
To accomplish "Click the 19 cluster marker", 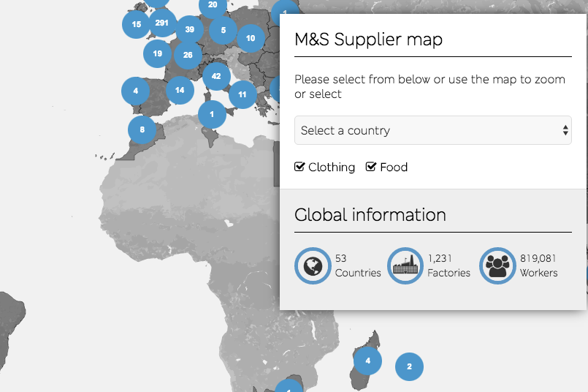I will [158, 53].
